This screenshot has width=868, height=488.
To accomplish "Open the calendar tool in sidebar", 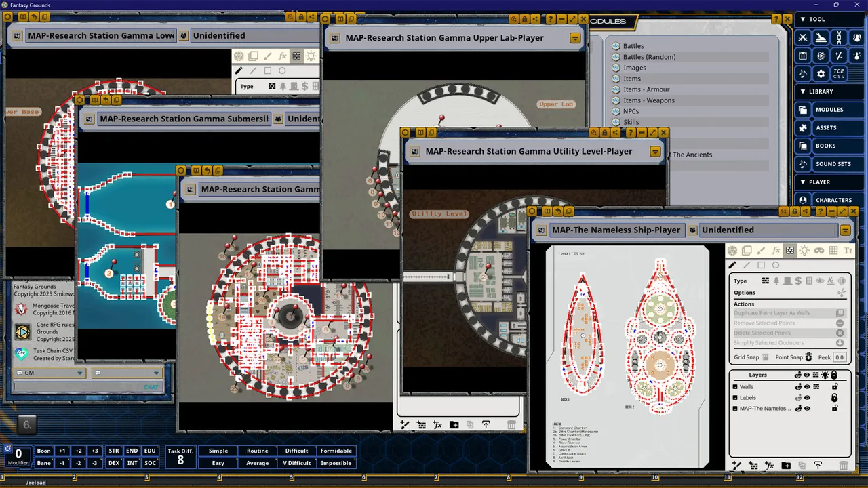I will (803, 56).
